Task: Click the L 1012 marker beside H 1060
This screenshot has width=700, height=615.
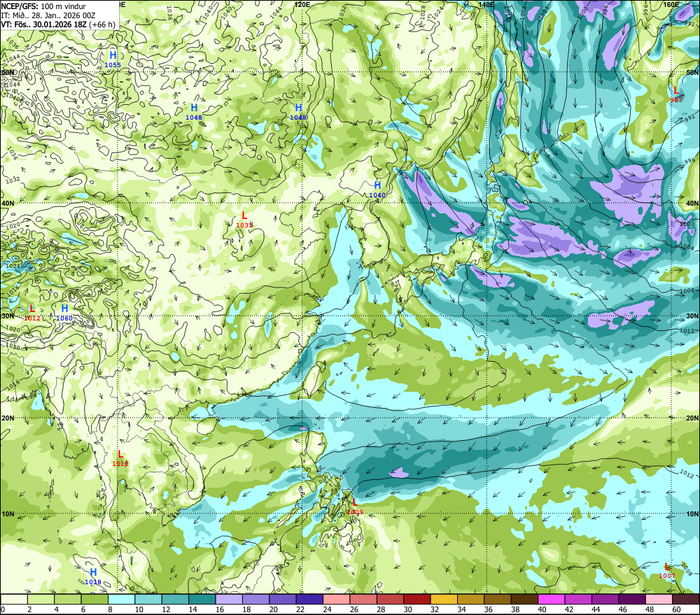Action: (32, 313)
